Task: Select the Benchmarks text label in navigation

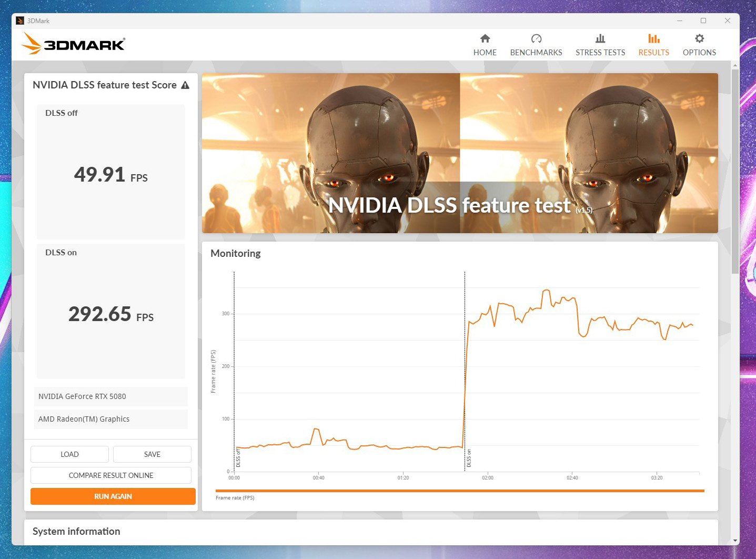Action: [x=536, y=53]
